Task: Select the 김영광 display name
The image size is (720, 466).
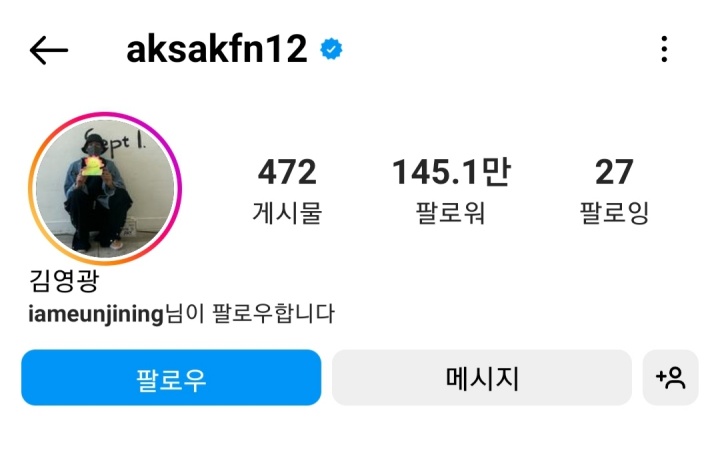Action: click(64, 281)
